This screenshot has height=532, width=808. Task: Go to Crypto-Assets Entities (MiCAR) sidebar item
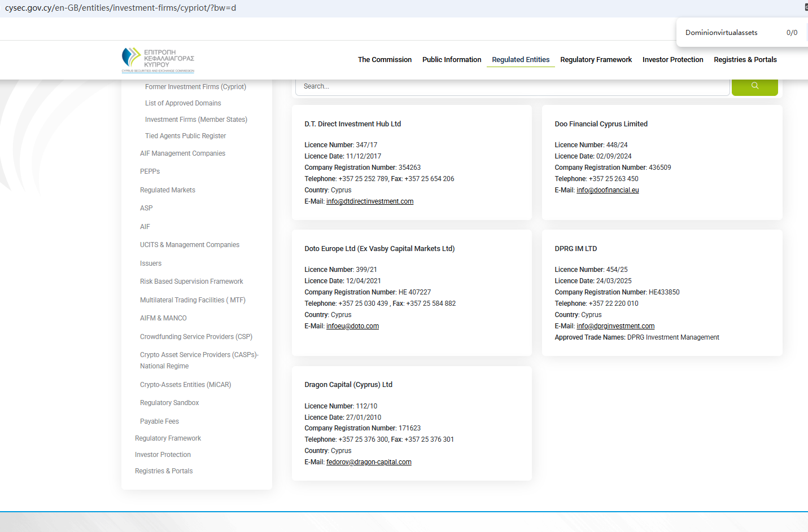[185, 385]
